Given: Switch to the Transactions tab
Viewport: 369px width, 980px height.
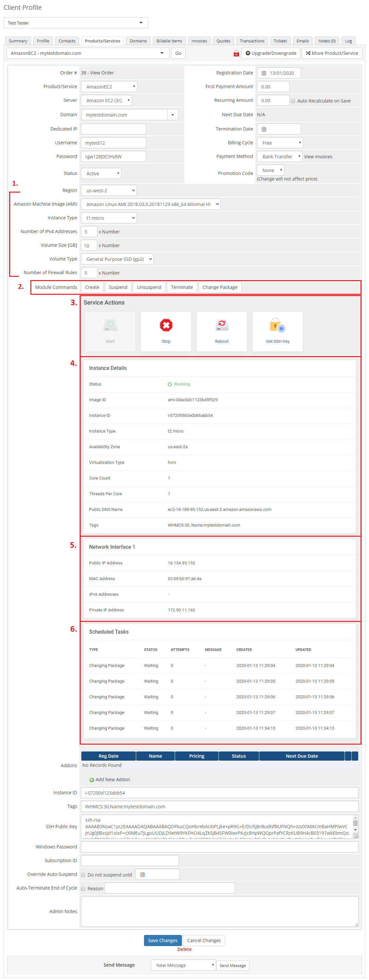Looking at the screenshot, I should point(252,41).
